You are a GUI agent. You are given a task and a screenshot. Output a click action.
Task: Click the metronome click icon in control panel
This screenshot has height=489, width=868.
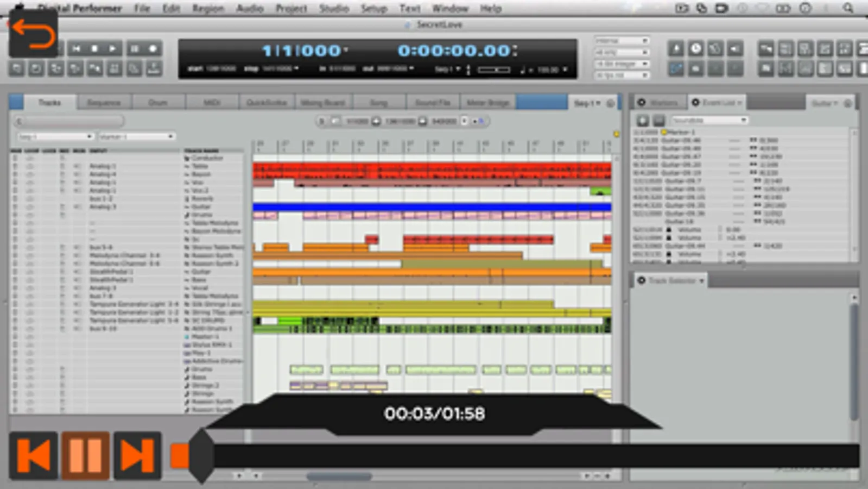click(x=676, y=49)
